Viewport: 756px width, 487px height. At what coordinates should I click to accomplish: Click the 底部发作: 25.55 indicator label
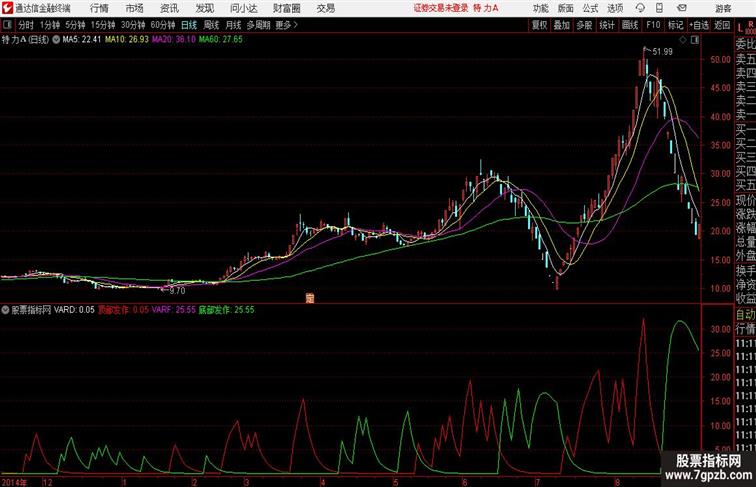tap(227, 310)
